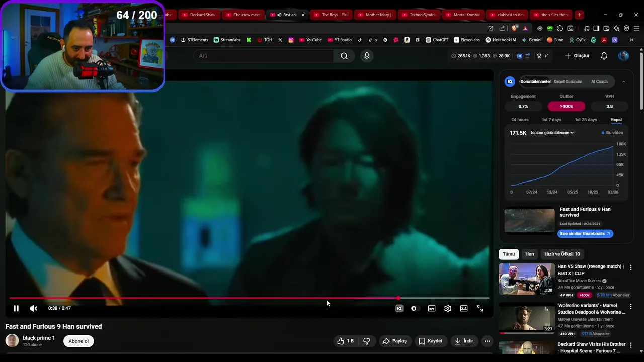The height and width of the screenshot is (362, 644).
Task: Toggle subtitles captions button
Action: coord(432,308)
